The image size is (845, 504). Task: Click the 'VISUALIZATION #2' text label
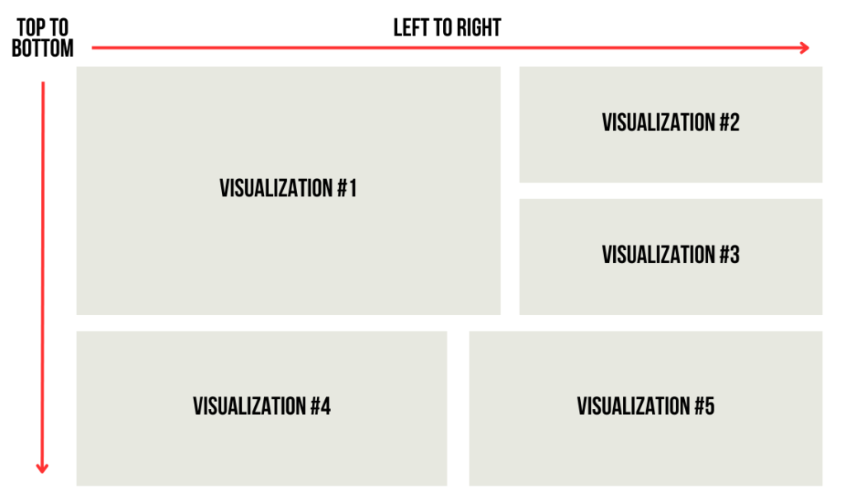pos(671,123)
